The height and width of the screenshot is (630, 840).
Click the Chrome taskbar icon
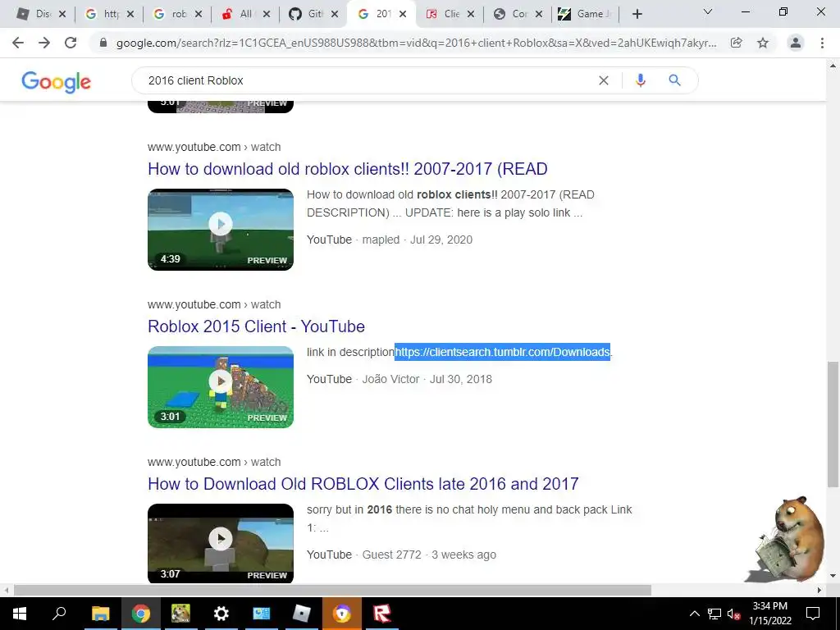point(141,614)
